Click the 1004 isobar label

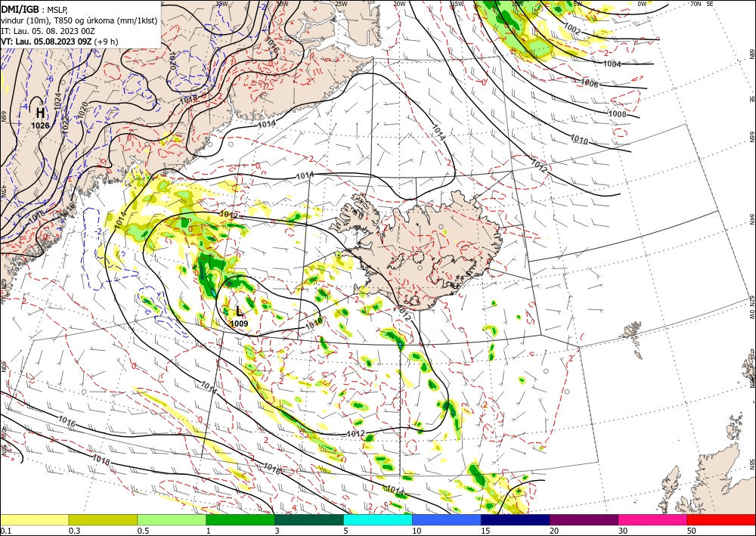612,64
